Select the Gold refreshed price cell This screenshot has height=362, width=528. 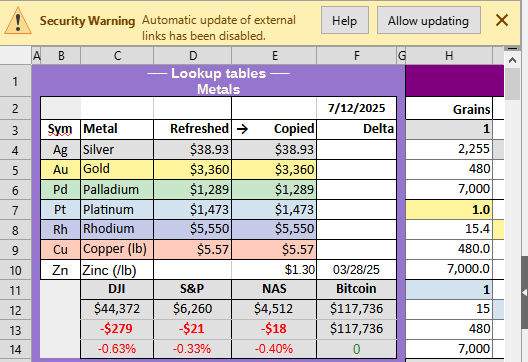[x=193, y=169]
